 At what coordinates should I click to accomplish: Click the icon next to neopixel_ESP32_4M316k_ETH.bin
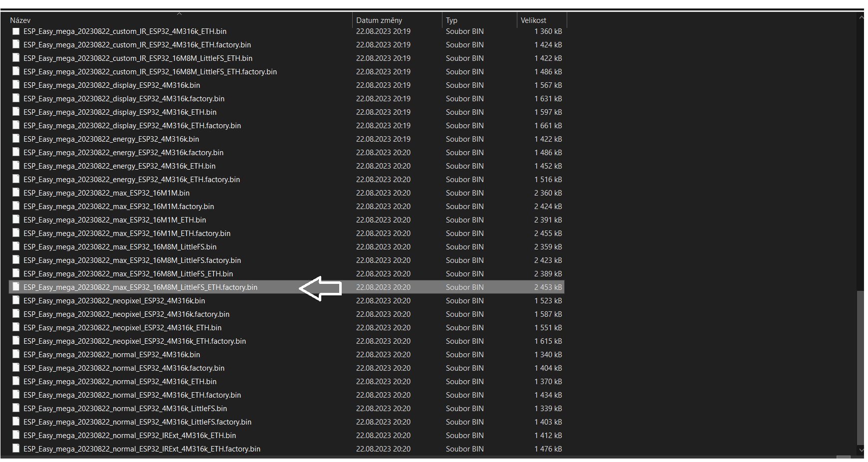tap(16, 328)
